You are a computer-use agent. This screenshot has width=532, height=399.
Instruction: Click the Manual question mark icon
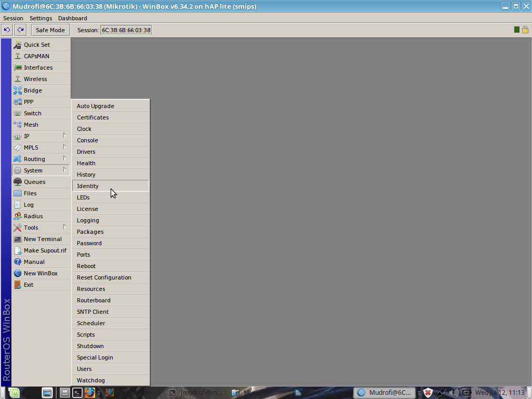(17, 262)
